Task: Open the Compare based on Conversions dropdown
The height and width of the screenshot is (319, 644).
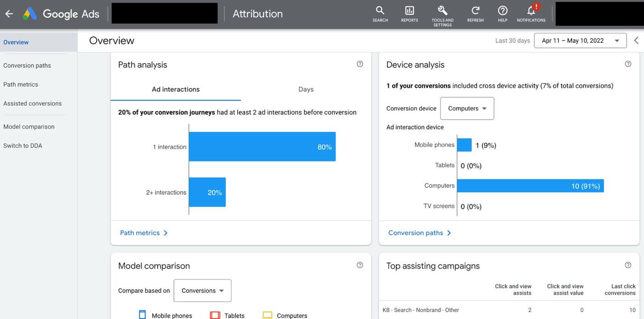Action: click(x=202, y=290)
